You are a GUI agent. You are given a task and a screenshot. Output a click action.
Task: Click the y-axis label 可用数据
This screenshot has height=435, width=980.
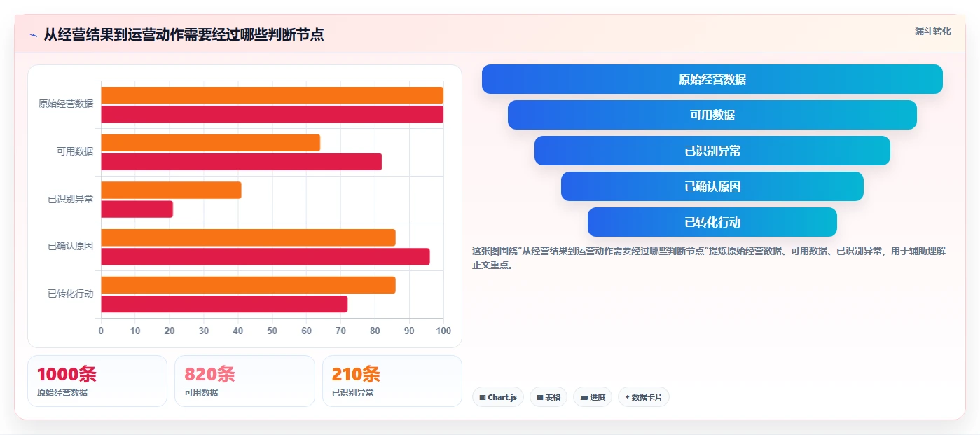pyautogui.click(x=75, y=151)
